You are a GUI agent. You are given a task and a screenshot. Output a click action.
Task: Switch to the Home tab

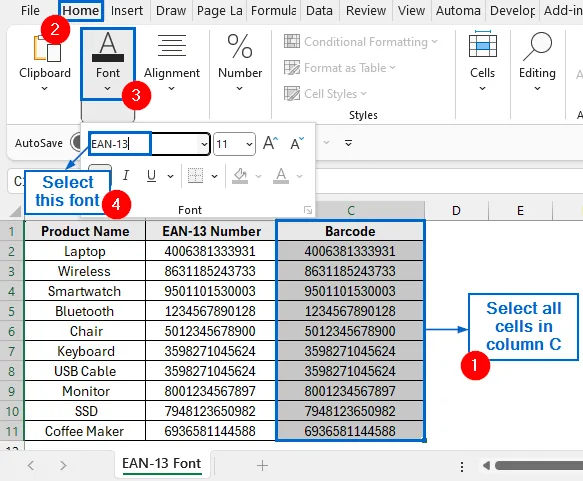click(x=81, y=10)
